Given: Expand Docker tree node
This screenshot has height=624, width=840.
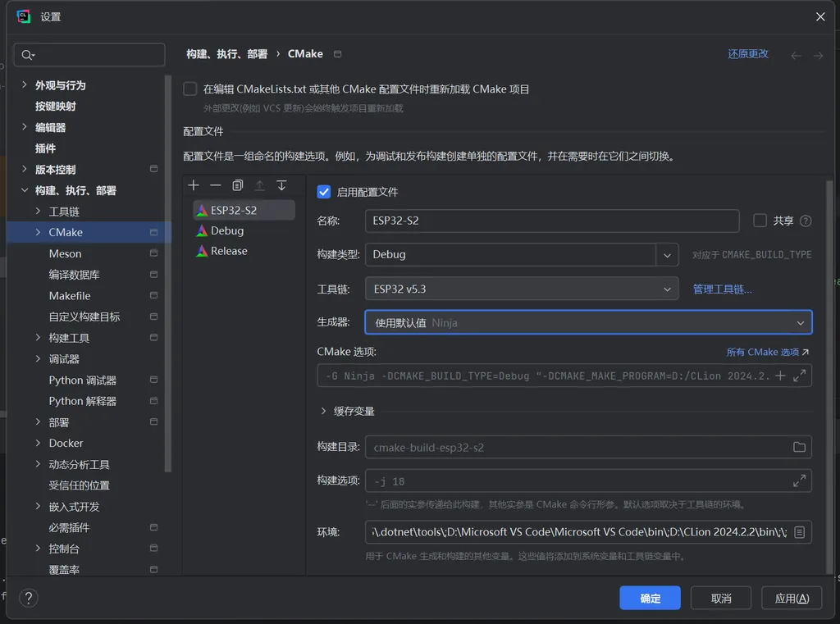Looking at the screenshot, I should [38, 443].
